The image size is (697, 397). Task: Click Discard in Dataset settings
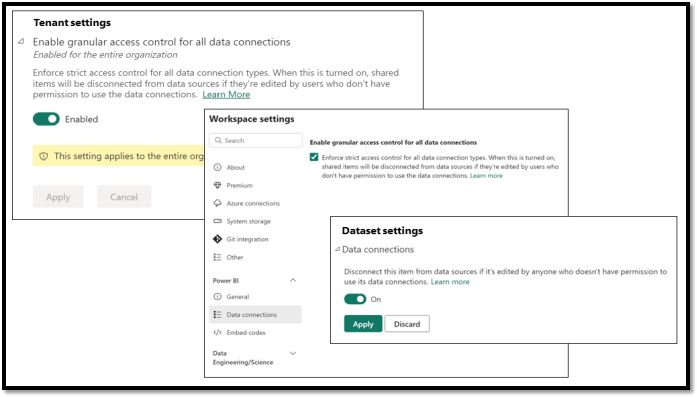(x=407, y=324)
